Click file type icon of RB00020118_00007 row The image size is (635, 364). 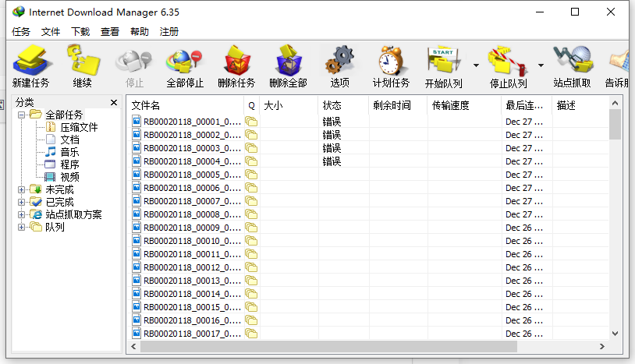[x=137, y=201]
